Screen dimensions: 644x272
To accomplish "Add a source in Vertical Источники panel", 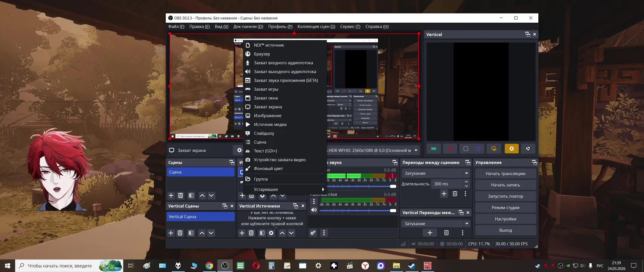I will pyautogui.click(x=242, y=233).
